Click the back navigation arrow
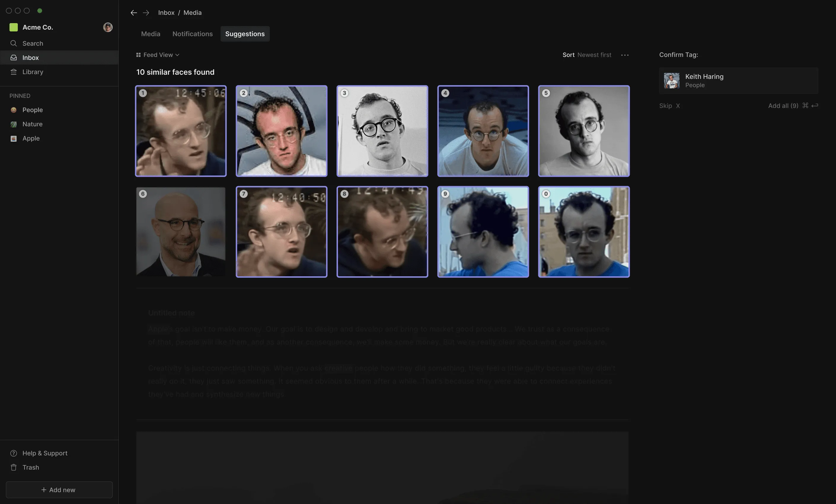The height and width of the screenshot is (504, 836). (134, 12)
